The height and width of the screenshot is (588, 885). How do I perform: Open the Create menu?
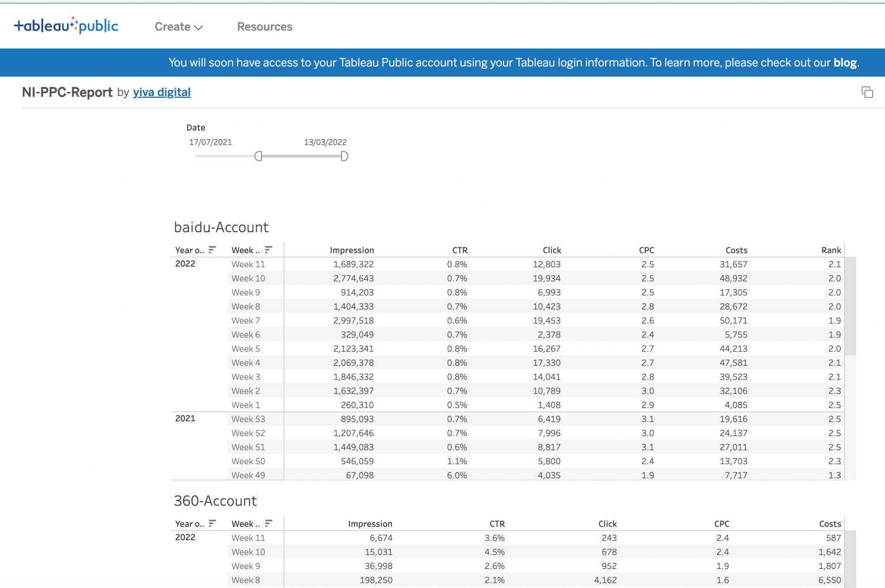tap(172, 26)
